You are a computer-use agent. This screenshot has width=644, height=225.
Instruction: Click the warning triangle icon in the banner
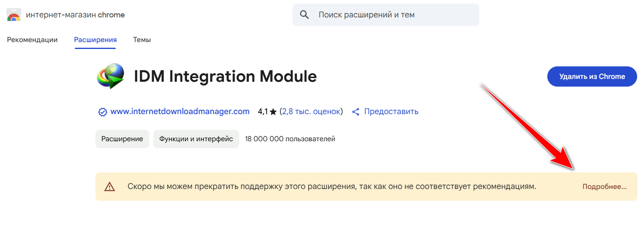tap(110, 187)
